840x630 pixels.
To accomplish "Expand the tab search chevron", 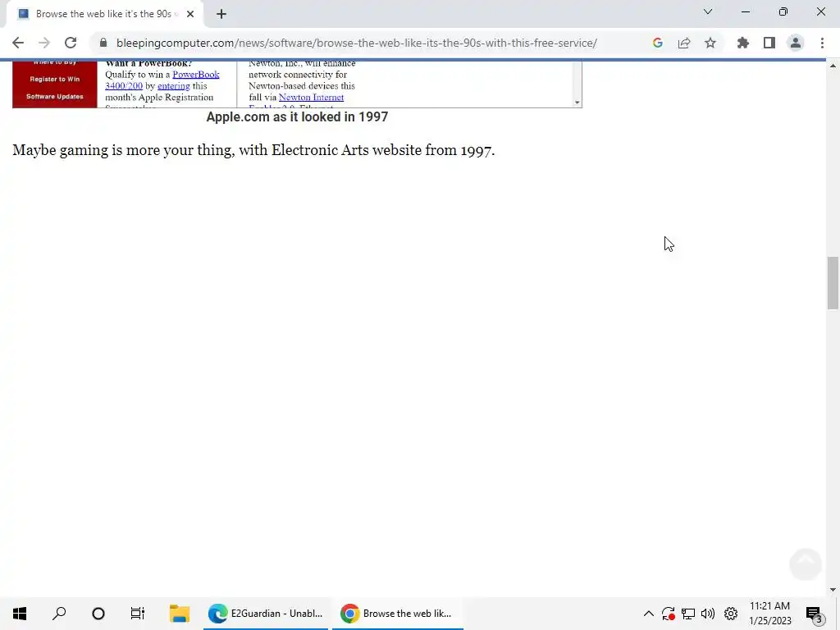I will tap(708, 11).
